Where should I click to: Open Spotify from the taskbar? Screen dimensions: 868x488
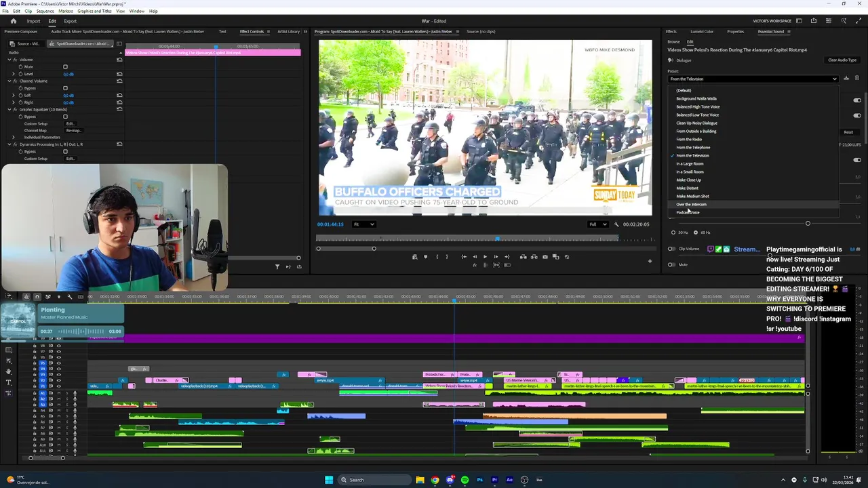(x=465, y=480)
